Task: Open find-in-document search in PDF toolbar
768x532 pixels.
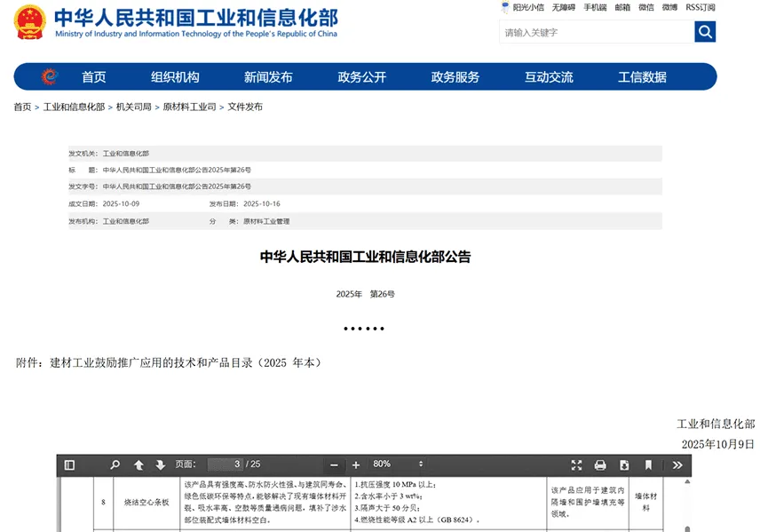Action: pyautogui.click(x=115, y=465)
